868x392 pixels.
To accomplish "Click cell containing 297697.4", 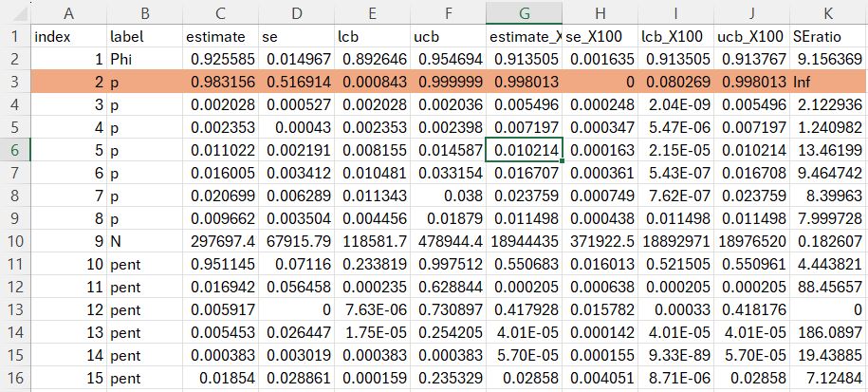I will click(x=221, y=241).
